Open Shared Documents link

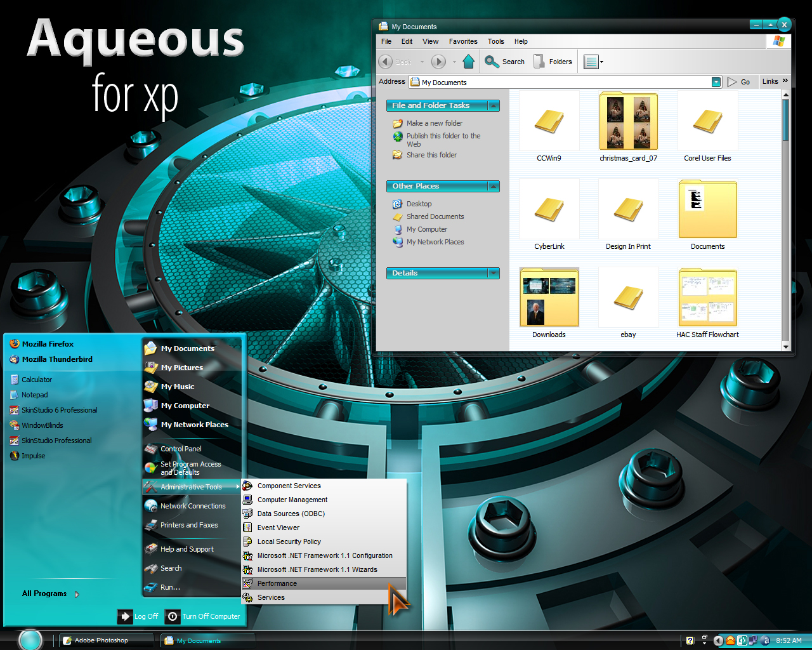coord(435,216)
